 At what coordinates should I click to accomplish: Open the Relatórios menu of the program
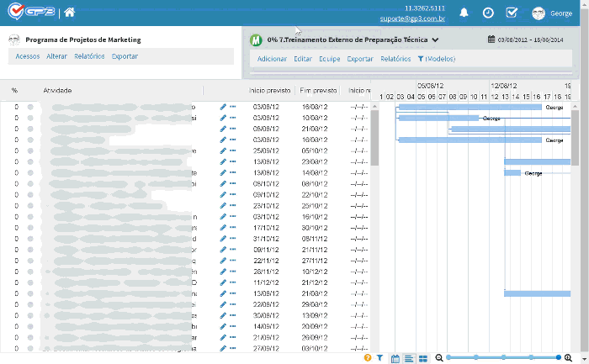(89, 56)
